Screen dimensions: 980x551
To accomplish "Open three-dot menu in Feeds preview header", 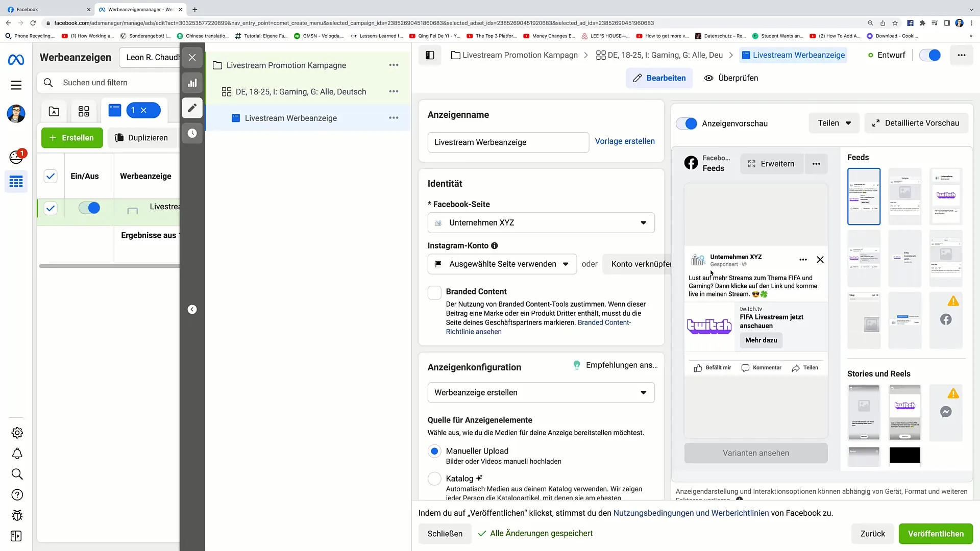I will (x=816, y=164).
